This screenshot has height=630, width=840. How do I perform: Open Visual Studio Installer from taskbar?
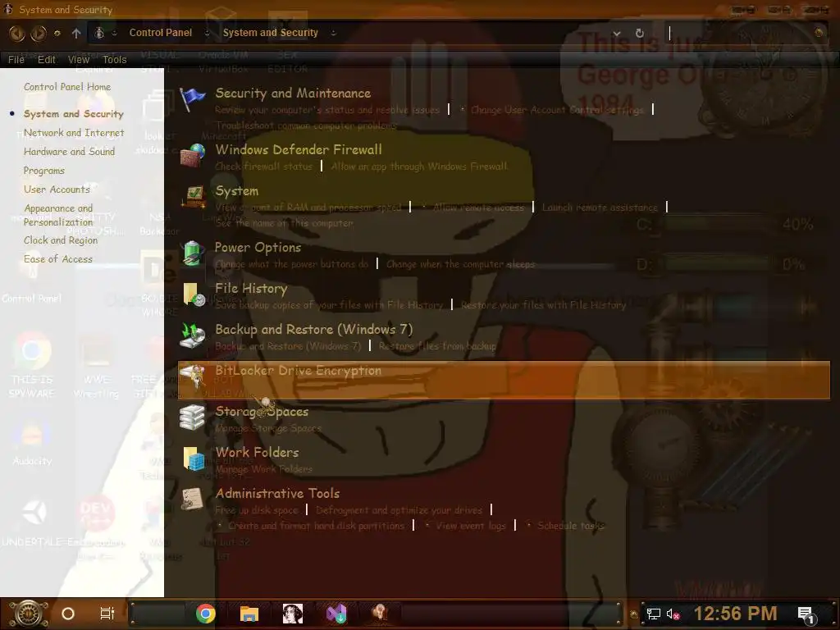coord(336,614)
